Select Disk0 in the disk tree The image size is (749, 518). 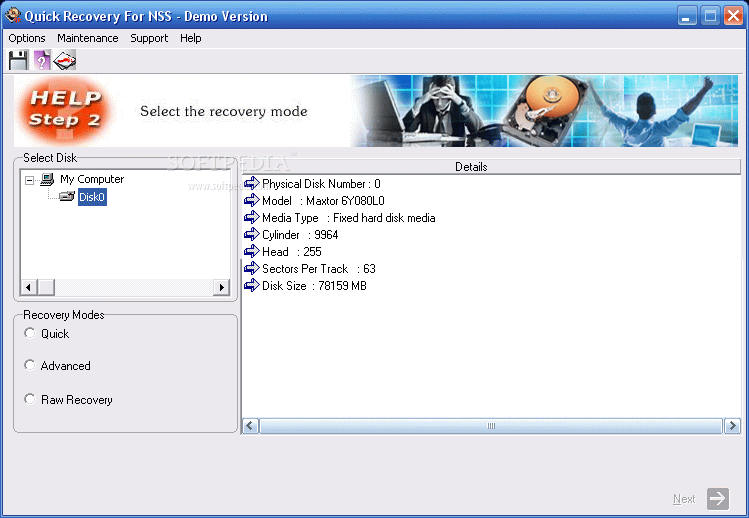point(92,197)
